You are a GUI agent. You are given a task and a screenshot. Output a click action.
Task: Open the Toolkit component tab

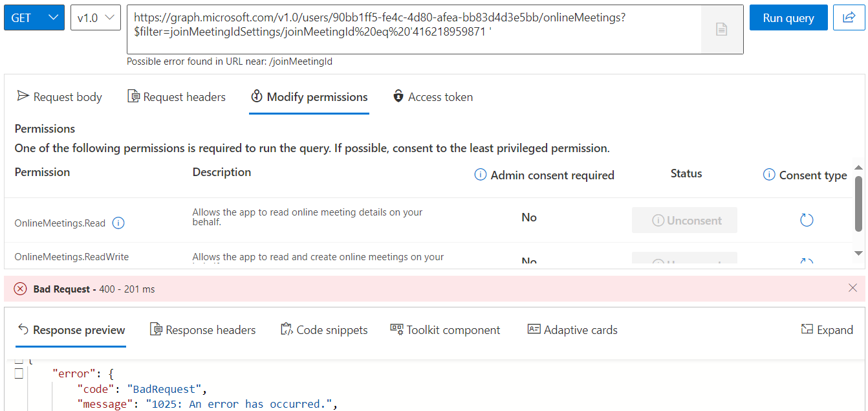[445, 330]
